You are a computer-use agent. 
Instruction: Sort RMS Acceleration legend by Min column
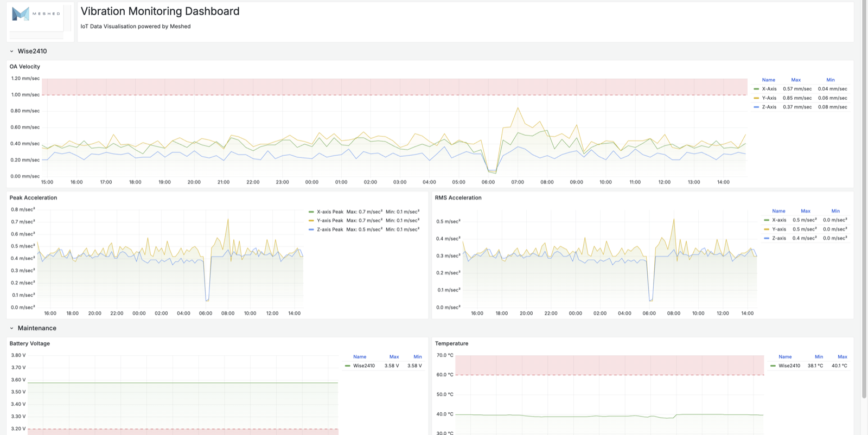click(835, 212)
